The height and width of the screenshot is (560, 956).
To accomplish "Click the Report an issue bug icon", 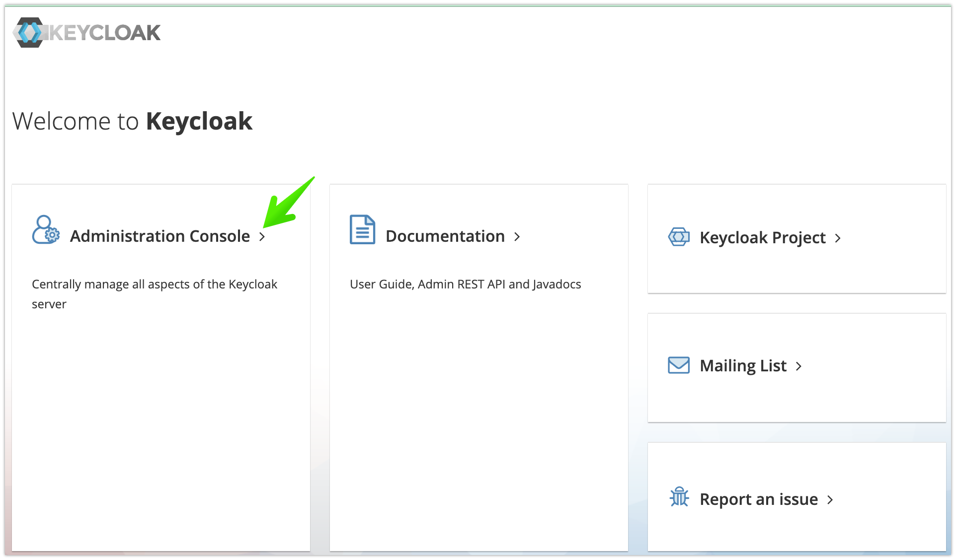I will (x=679, y=497).
